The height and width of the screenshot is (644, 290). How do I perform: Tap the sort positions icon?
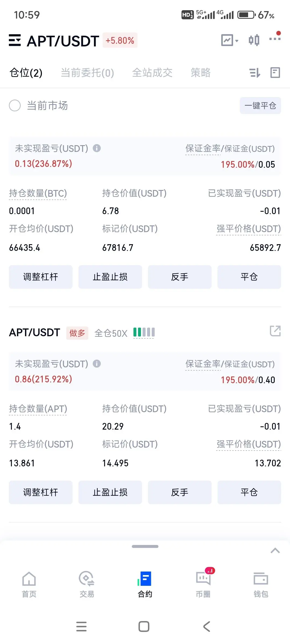pyautogui.click(x=255, y=73)
